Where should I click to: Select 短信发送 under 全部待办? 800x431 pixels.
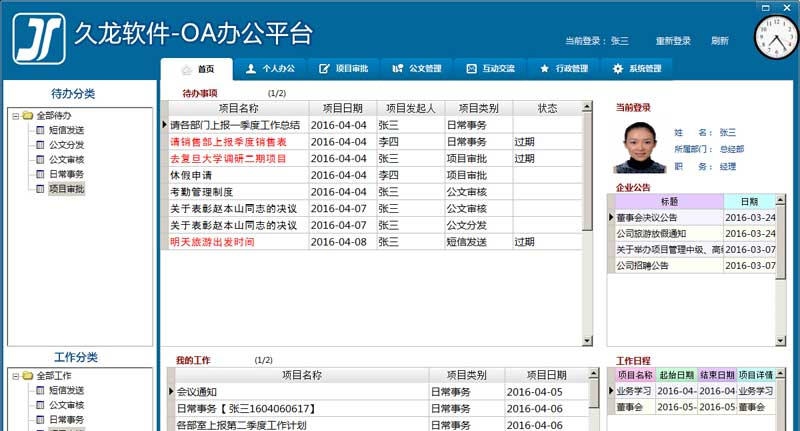point(66,129)
